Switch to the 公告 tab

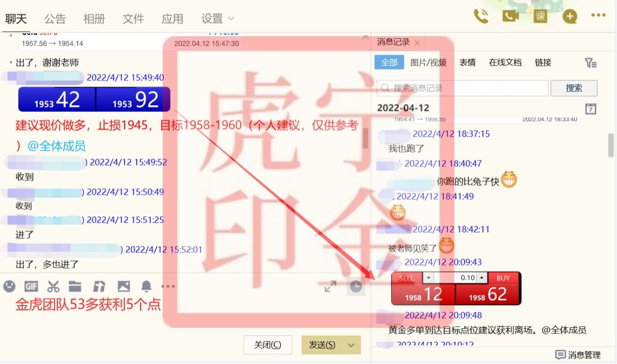[55, 19]
